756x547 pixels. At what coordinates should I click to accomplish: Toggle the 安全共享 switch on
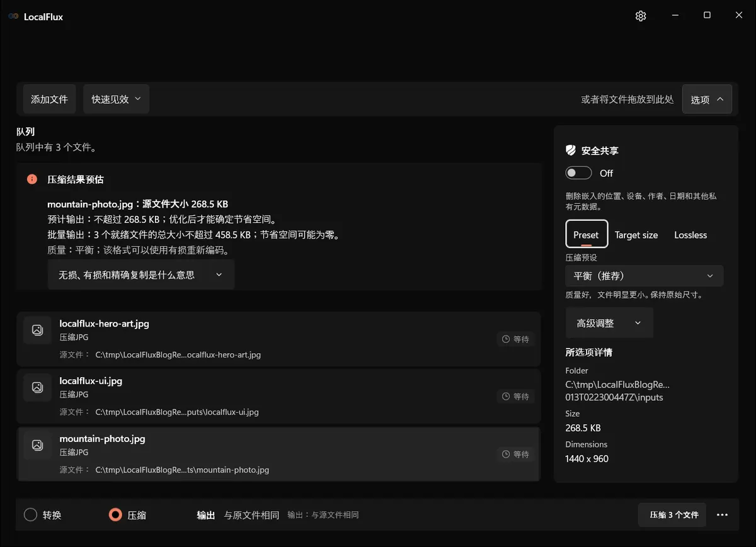pos(578,173)
